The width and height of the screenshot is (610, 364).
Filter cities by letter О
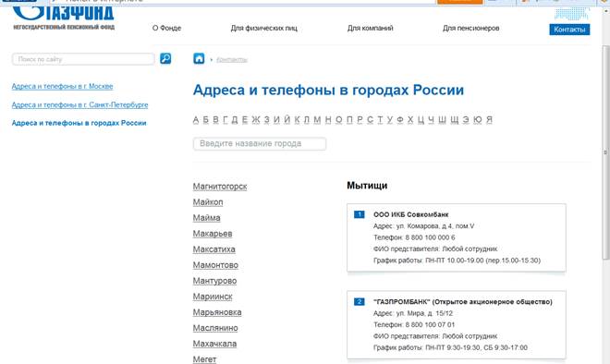click(339, 120)
